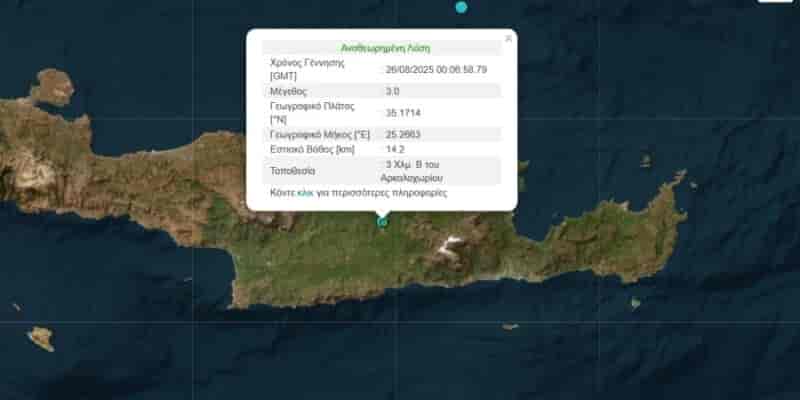800x400 pixels.
Task: Click the snow-capped mountain on the map
Action: pyautogui.click(x=451, y=244)
